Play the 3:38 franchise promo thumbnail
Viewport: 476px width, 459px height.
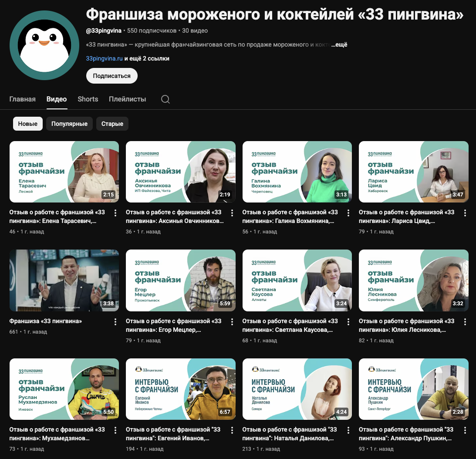[64, 280]
